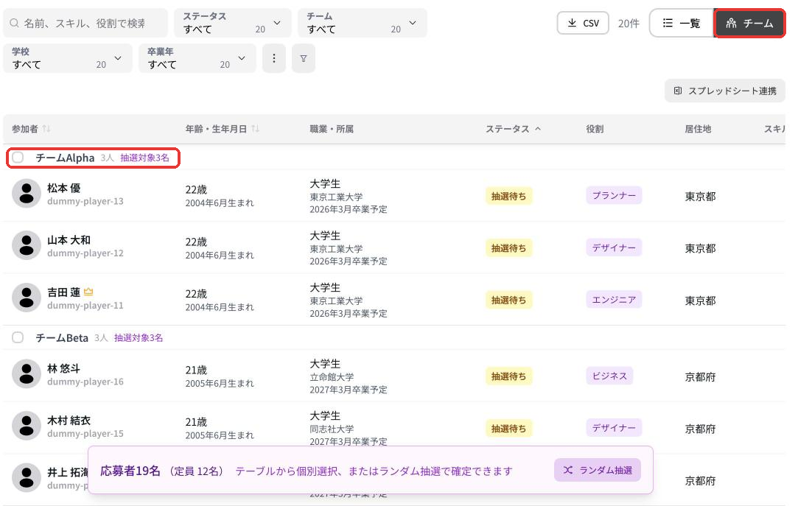
Task: Click the crown icon next to 吉田 蓮
Action: pyautogui.click(x=88, y=292)
